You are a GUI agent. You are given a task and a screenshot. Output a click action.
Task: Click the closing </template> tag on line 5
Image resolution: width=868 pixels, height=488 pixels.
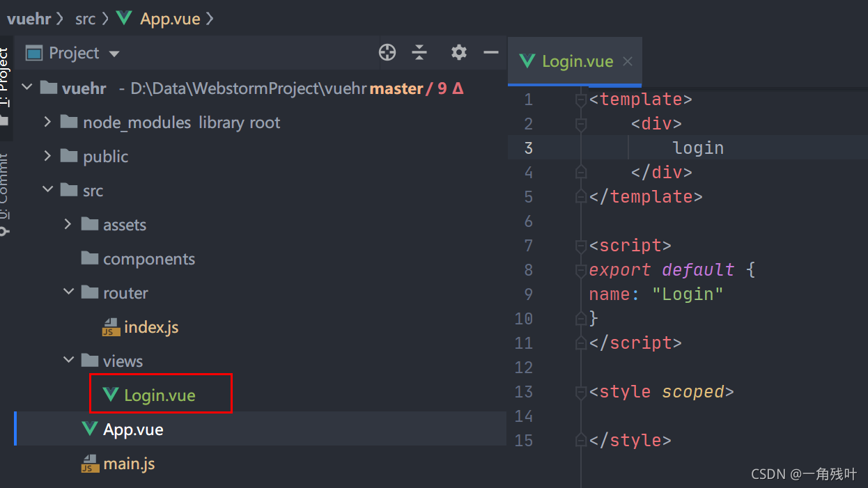[x=646, y=197]
